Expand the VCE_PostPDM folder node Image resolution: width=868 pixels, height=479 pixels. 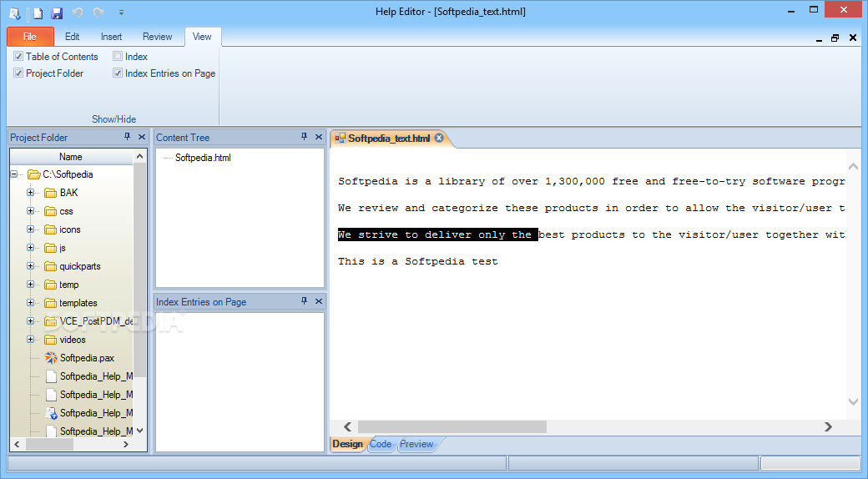click(x=30, y=321)
